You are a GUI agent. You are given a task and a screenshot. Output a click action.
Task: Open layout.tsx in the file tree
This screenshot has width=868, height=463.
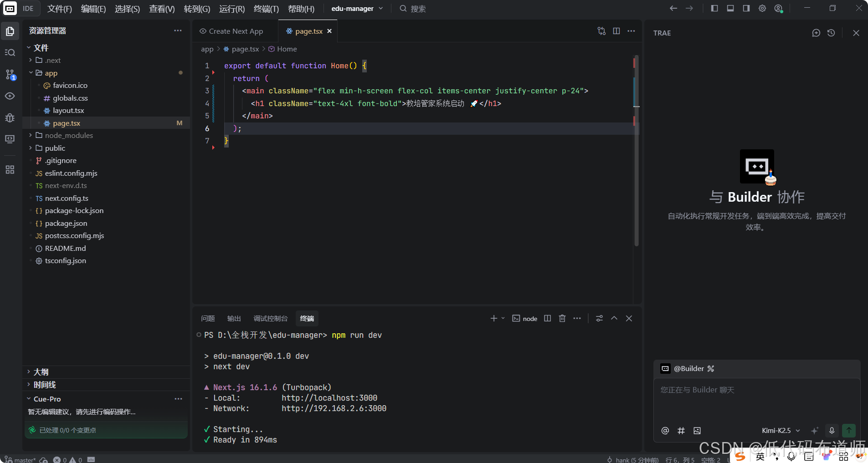[x=68, y=110]
